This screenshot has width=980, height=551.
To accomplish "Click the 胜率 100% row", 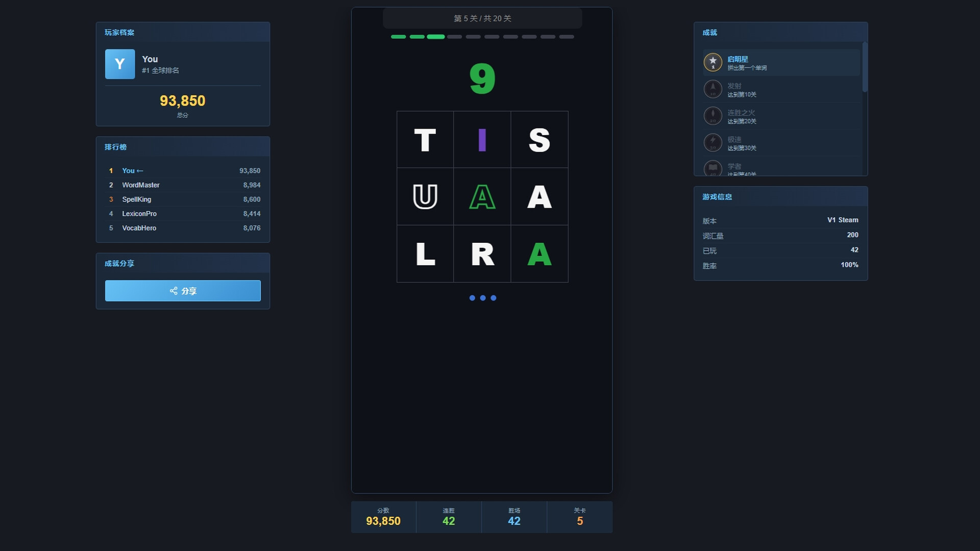I will coord(780,265).
